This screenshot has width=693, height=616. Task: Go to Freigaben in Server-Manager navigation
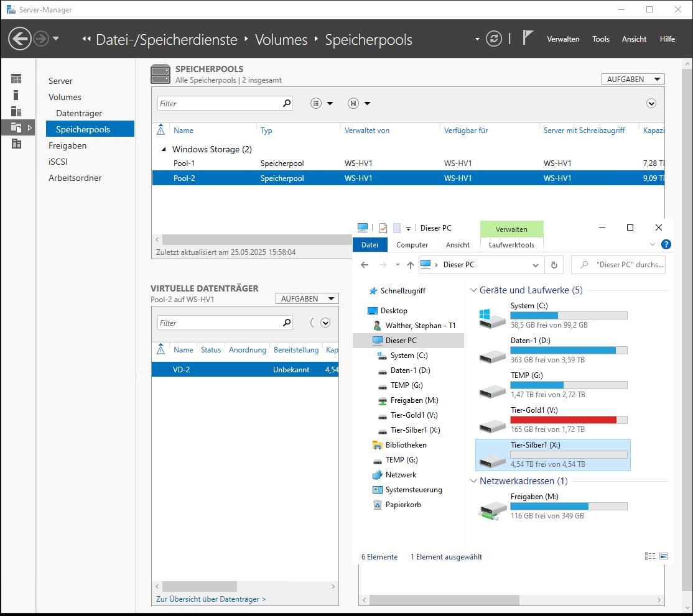pos(68,145)
